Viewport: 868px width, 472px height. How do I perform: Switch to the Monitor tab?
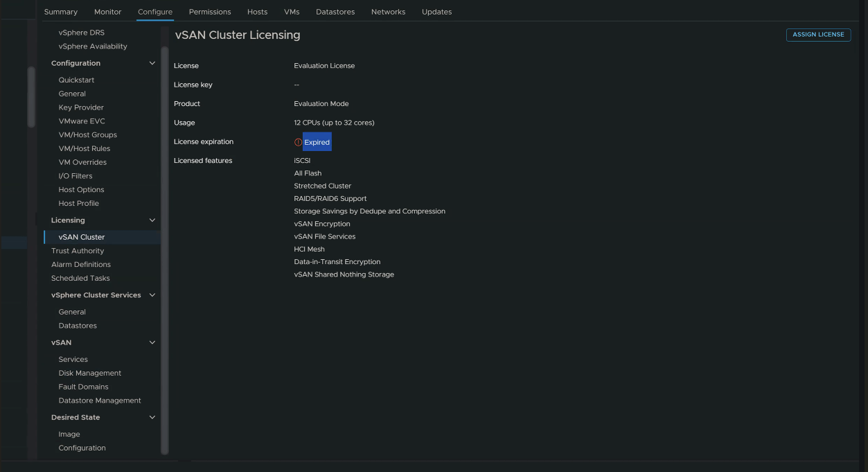pos(107,12)
